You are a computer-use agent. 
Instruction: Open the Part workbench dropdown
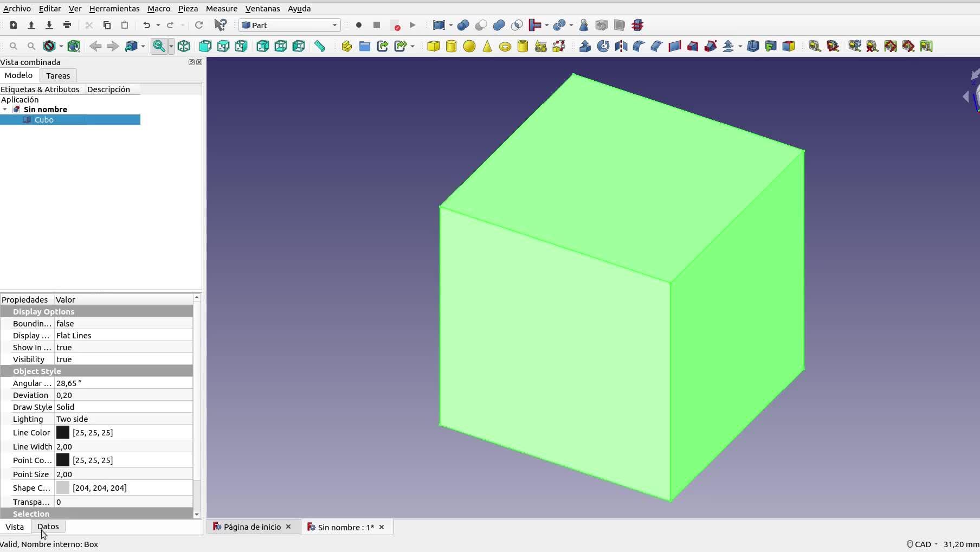click(289, 25)
